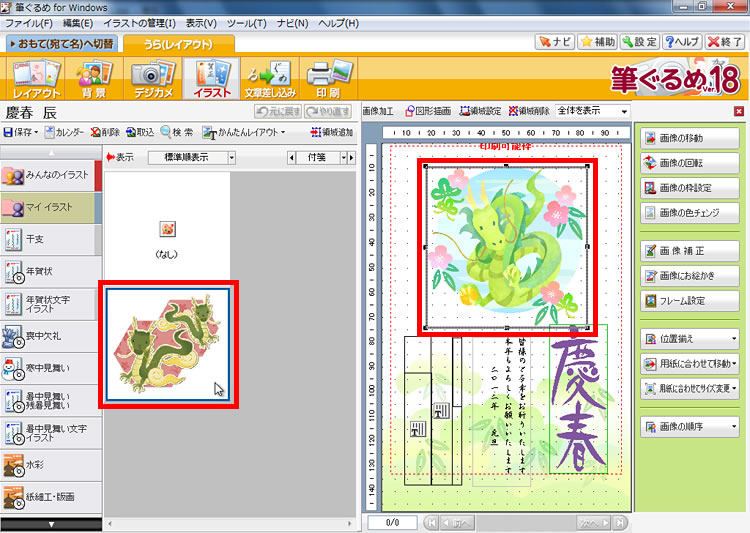Viewport: 750px width, 533px height.
Task: Select 寒中見舞い category
Action: click(x=51, y=368)
